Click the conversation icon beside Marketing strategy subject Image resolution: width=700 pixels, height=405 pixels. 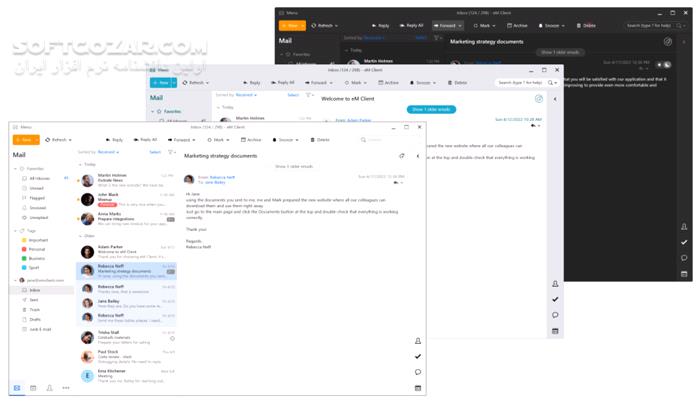402,156
